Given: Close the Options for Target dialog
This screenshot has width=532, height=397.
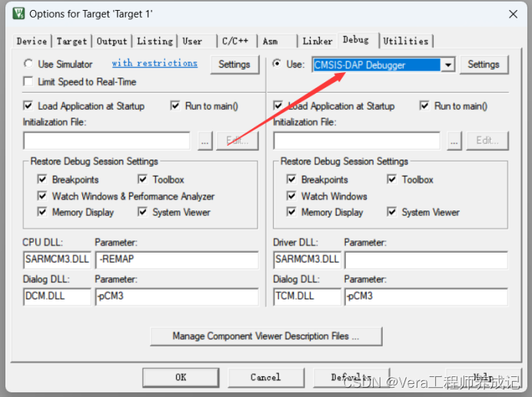Looking at the screenshot, I should click(x=513, y=14).
